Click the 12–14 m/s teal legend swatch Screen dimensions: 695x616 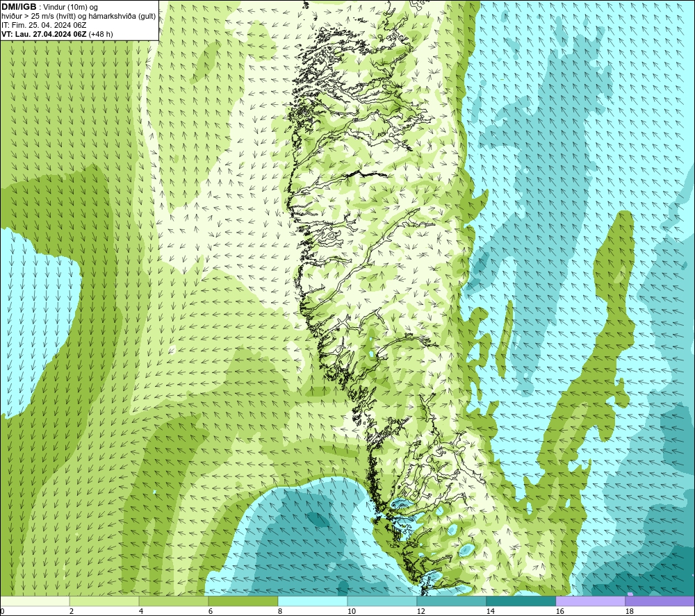coord(451,601)
